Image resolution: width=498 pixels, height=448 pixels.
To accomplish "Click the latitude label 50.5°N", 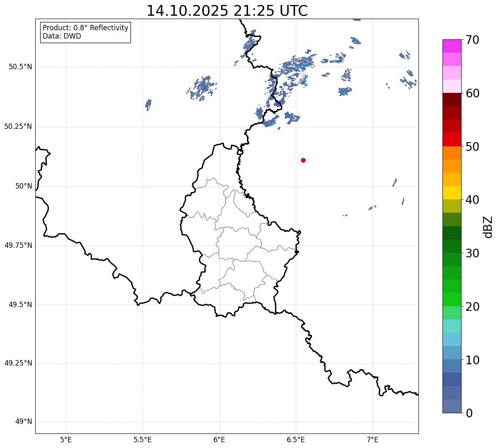I will (x=20, y=67).
